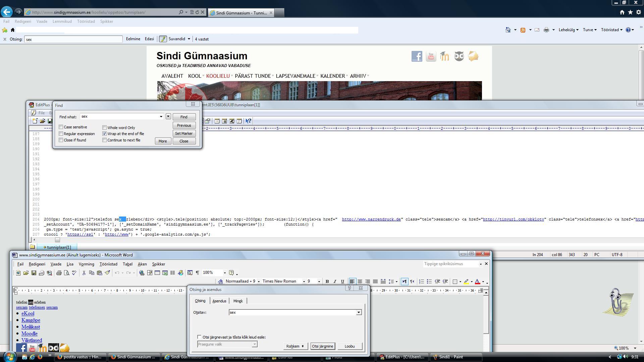Tick Whole word Only checkbox
The height and width of the screenshot is (362, 644).
click(x=104, y=128)
